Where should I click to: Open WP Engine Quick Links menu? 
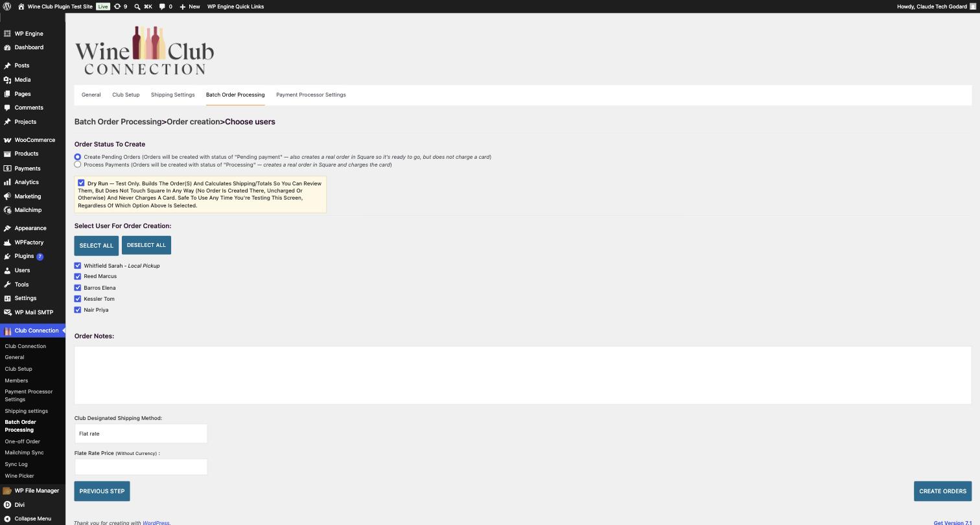point(235,6)
